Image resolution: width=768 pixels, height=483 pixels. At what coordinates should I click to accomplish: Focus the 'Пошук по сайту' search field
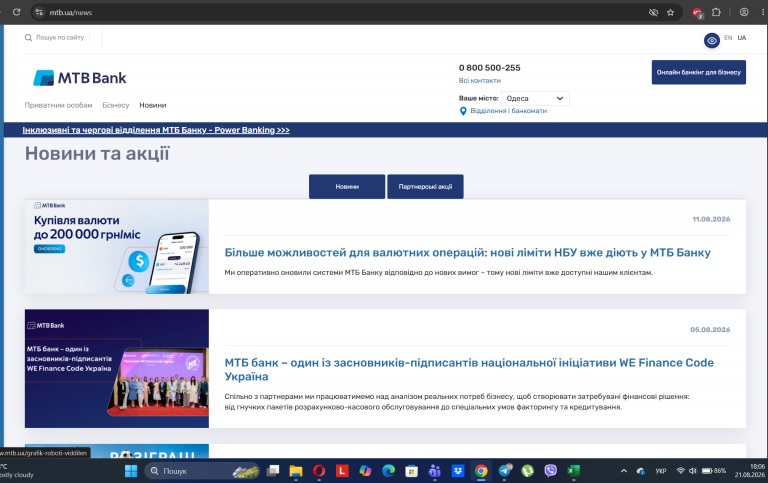click(x=60, y=37)
